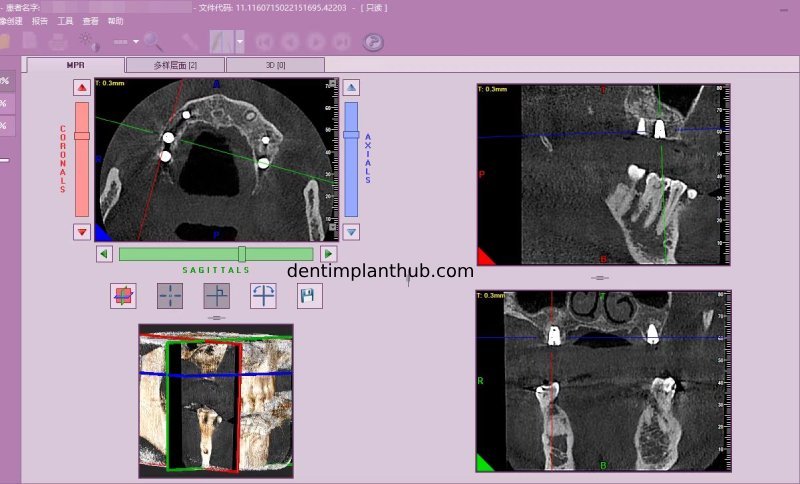The width and height of the screenshot is (800, 484).
Task: Open the 工具 menu
Action: [x=65, y=21]
